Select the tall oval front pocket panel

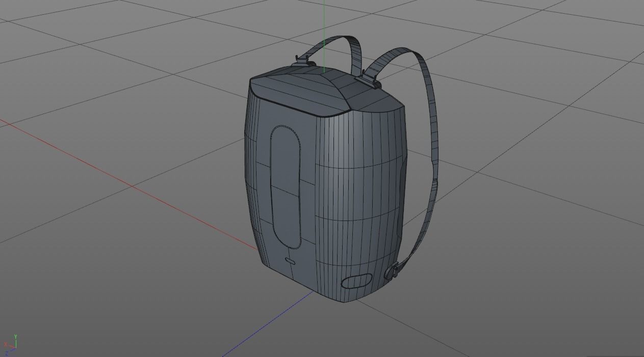tap(286, 187)
